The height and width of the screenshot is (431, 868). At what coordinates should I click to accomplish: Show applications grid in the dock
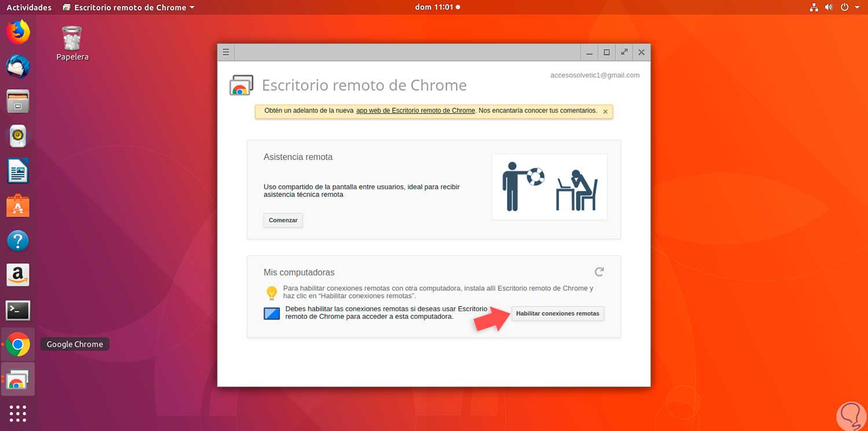pos(18,414)
